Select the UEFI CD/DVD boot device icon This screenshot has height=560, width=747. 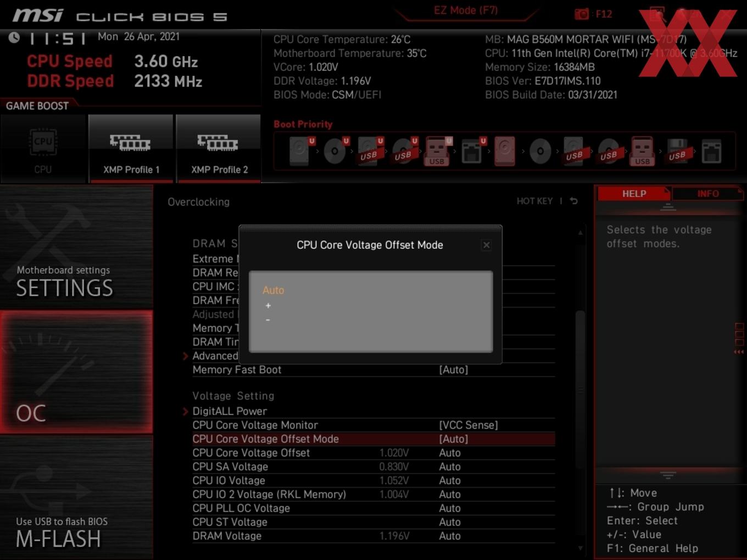click(x=335, y=151)
